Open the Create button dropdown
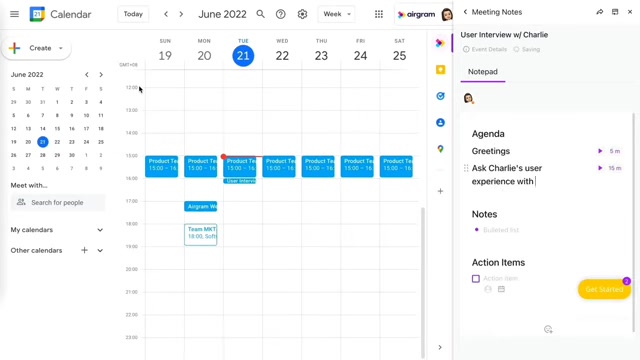 coord(61,48)
